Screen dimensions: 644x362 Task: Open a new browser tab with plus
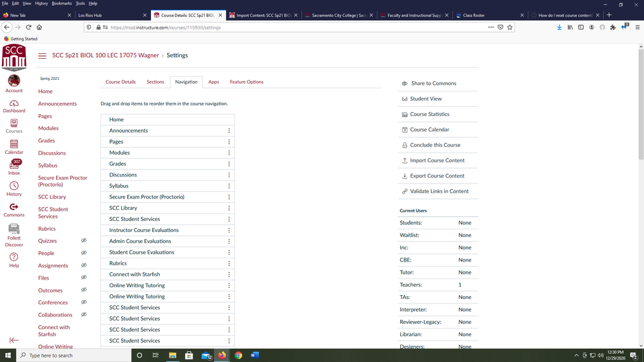[609, 15]
